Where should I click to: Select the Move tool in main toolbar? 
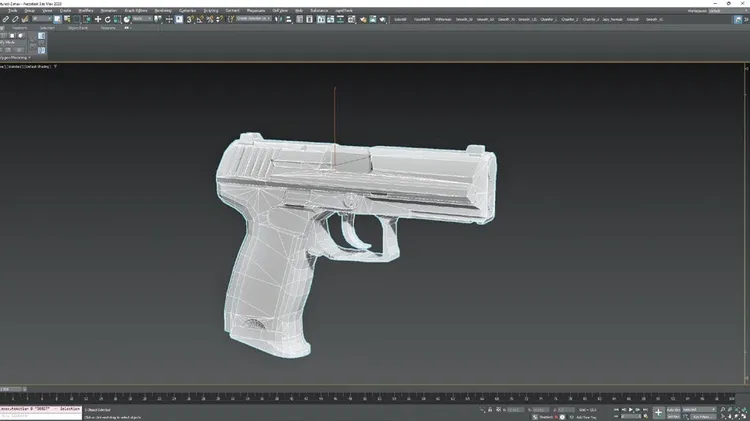(97, 19)
